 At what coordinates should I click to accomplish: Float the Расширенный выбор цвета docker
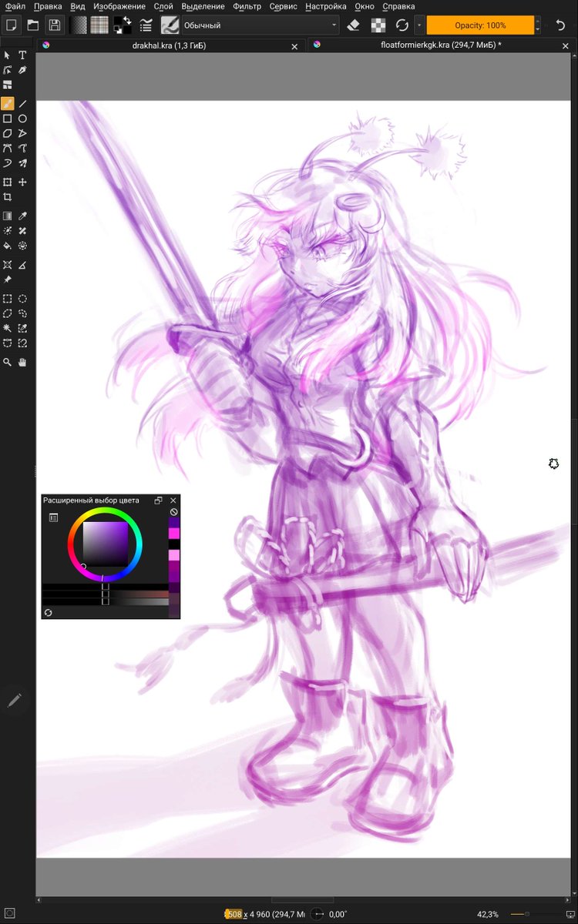point(158,500)
